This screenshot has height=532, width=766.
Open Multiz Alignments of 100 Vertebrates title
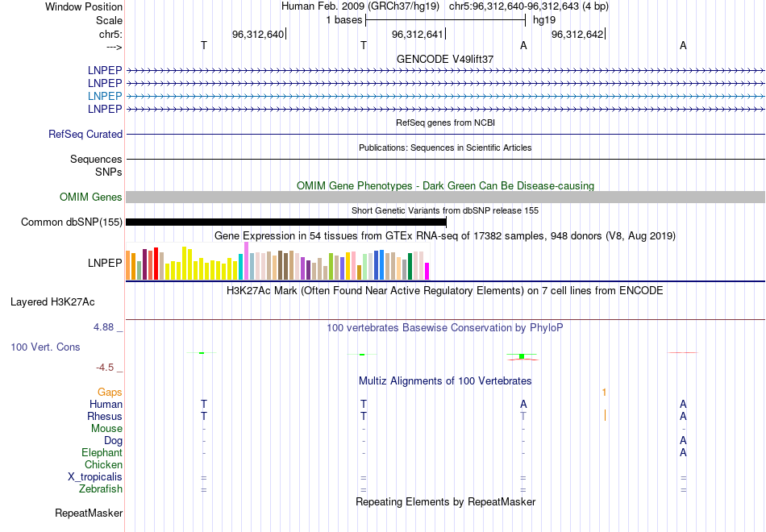pos(445,381)
